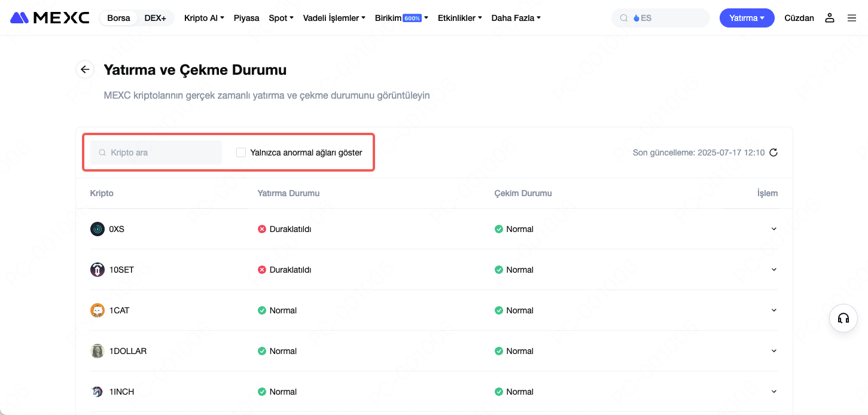
Task: Click the 'Duraklatıldı' status for 10SET
Action: pos(290,270)
